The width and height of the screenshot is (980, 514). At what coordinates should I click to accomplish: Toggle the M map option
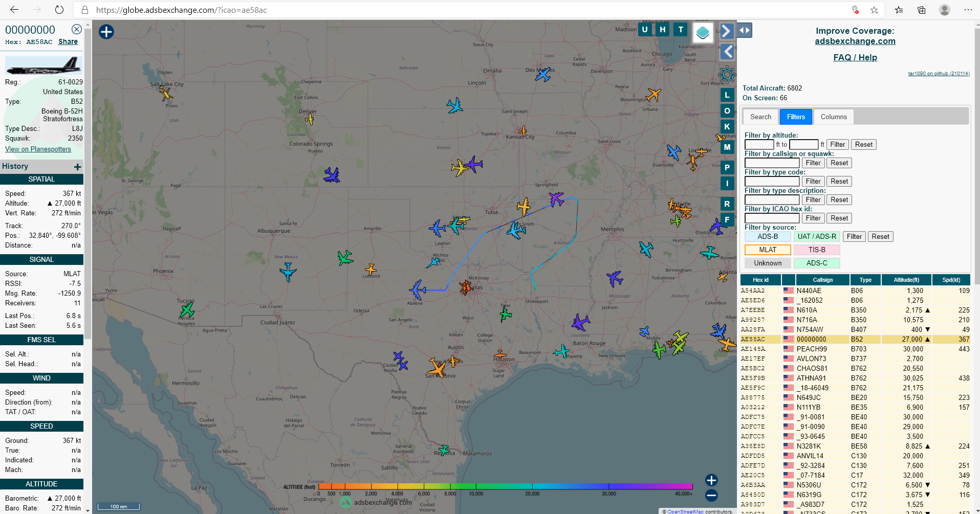(727, 147)
